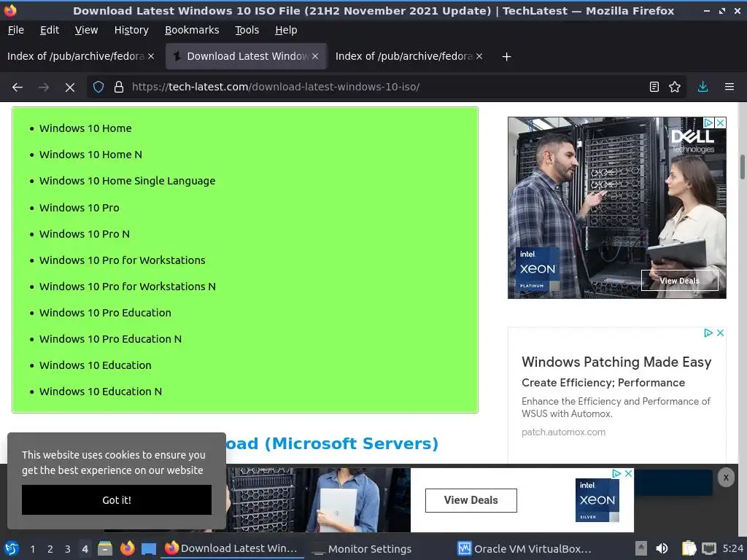Select Download Latest Win taskbar window
747x560 pixels.
click(x=231, y=548)
